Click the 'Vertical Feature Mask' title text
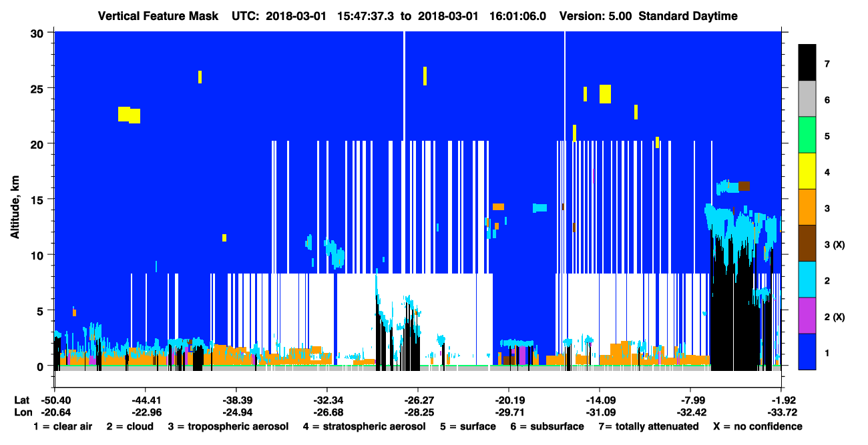Viewport: 868px width, 445px height. coord(158,16)
